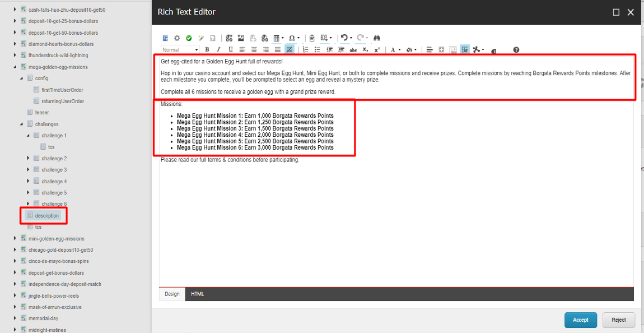This screenshot has height=333, width=644.
Task: Open find and replace binoculars icon
Action: click(x=377, y=38)
